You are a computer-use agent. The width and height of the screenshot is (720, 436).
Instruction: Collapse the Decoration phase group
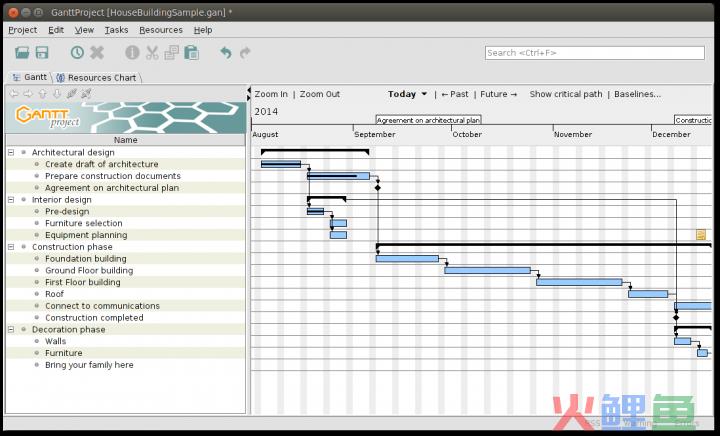(x=11, y=330)
